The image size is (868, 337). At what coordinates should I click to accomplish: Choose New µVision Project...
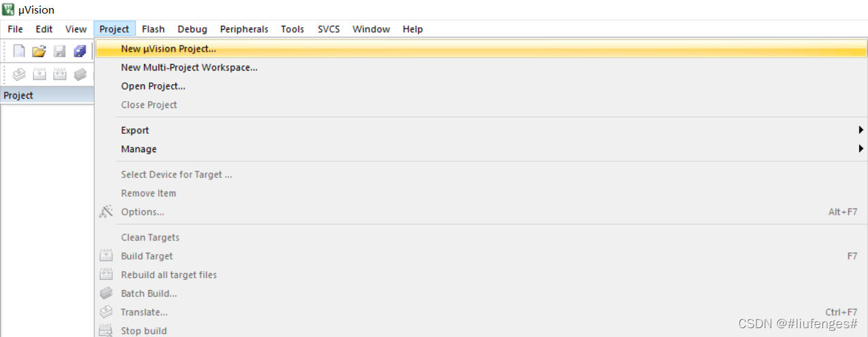(x=481, y=49)
